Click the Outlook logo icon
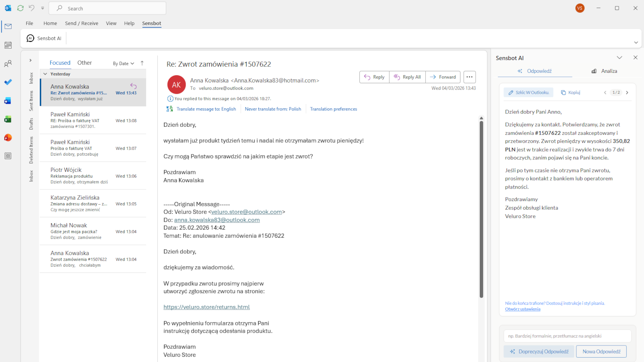Image resolution: width=644 pixels, height=362 pixels. click(x=8, y=8)
